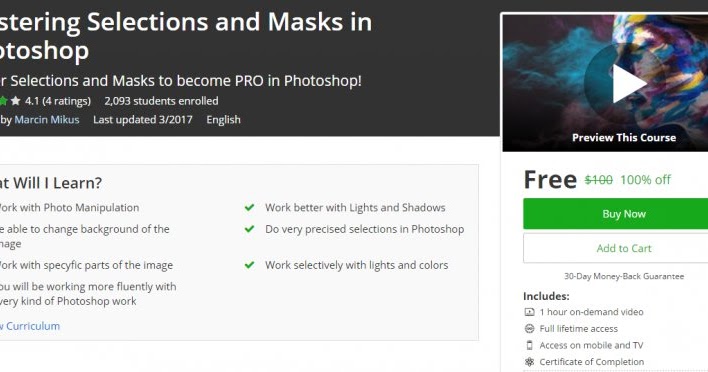This screenshot has width=708, height=372.
Task: Click the 2,093 students enrolled text
Action: pyautogui.click(x=161, y=101)
